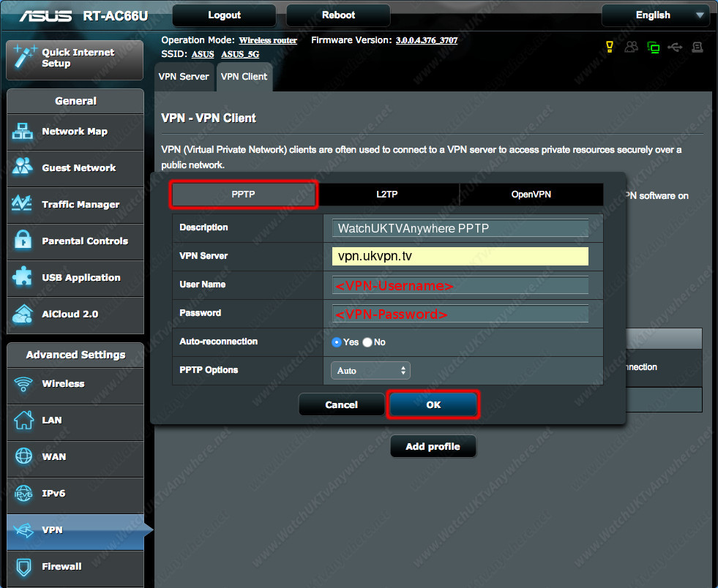This screenshot has width=718, height=588.
Task: Click the Firewall shield icon
Action: 24,567
